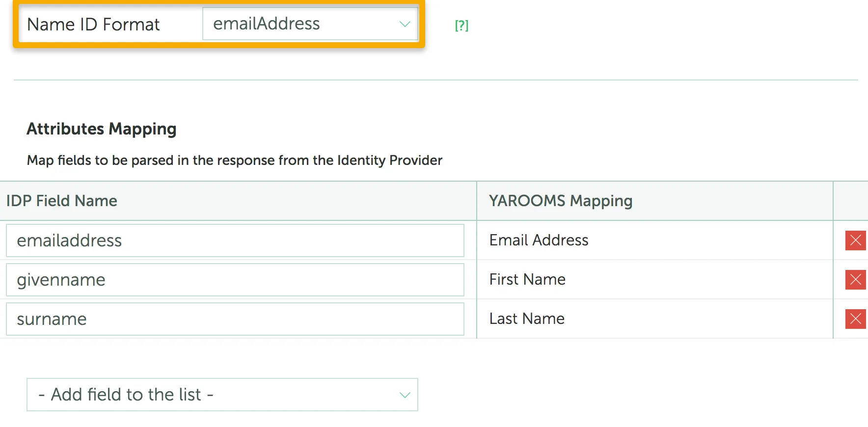
Task: Click the red X beside Email Address
Action: tap(855, 240)
